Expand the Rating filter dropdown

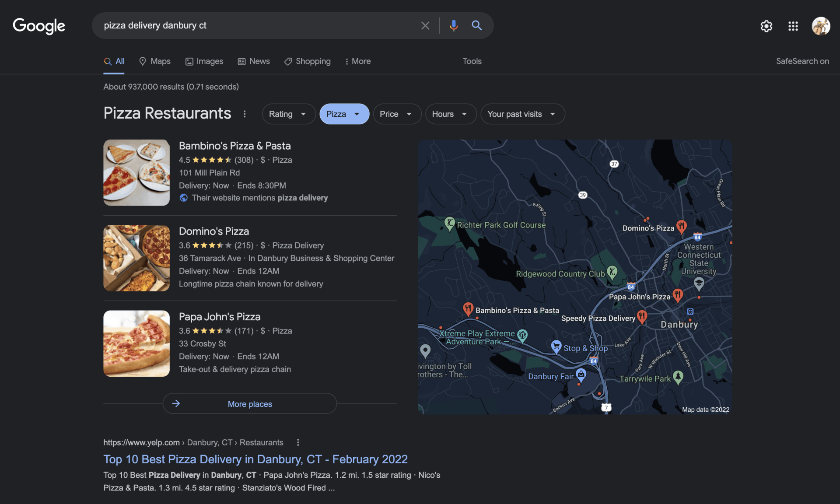pyautogui.click(x=288, y=114)
